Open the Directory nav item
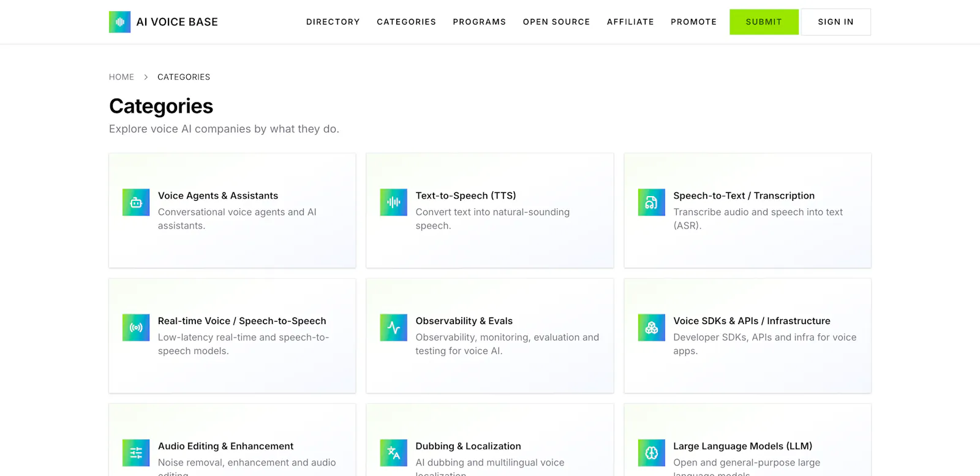980x476 pixels. tap(333, 22)
